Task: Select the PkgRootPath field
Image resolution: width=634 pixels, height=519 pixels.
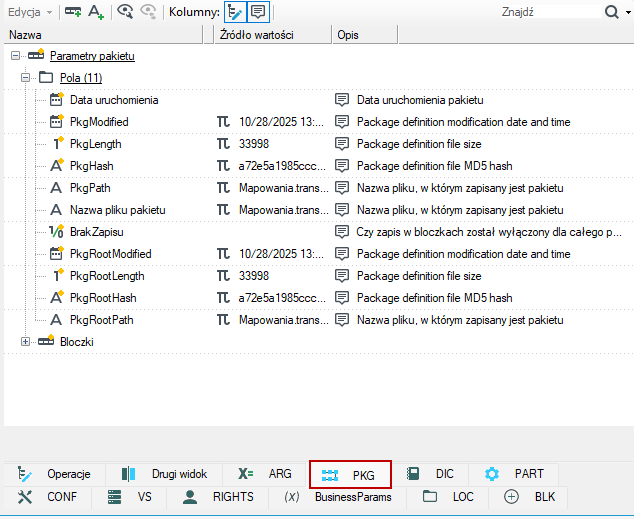Action: tap(101, 320)
